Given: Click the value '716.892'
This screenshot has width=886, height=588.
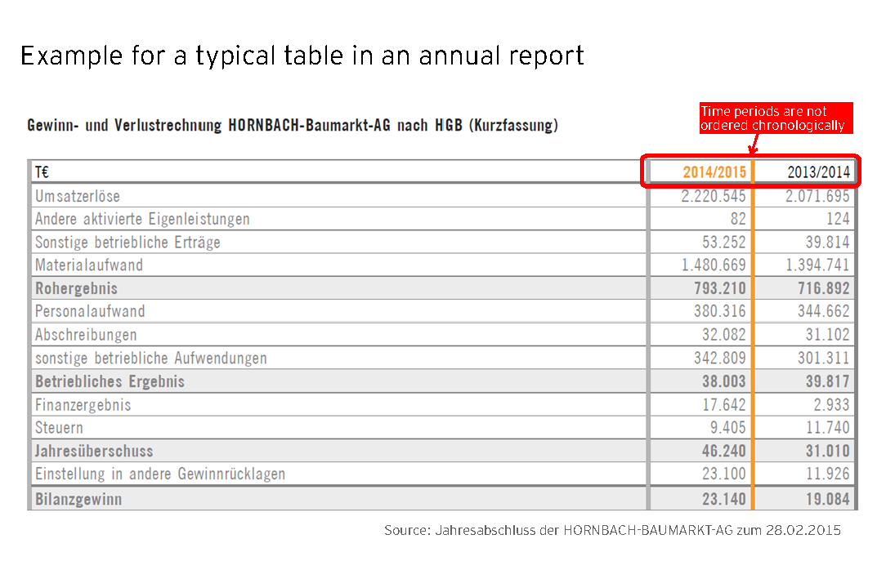Looking at the screenshot, I should pyautogui.click(x=824, y=288).
